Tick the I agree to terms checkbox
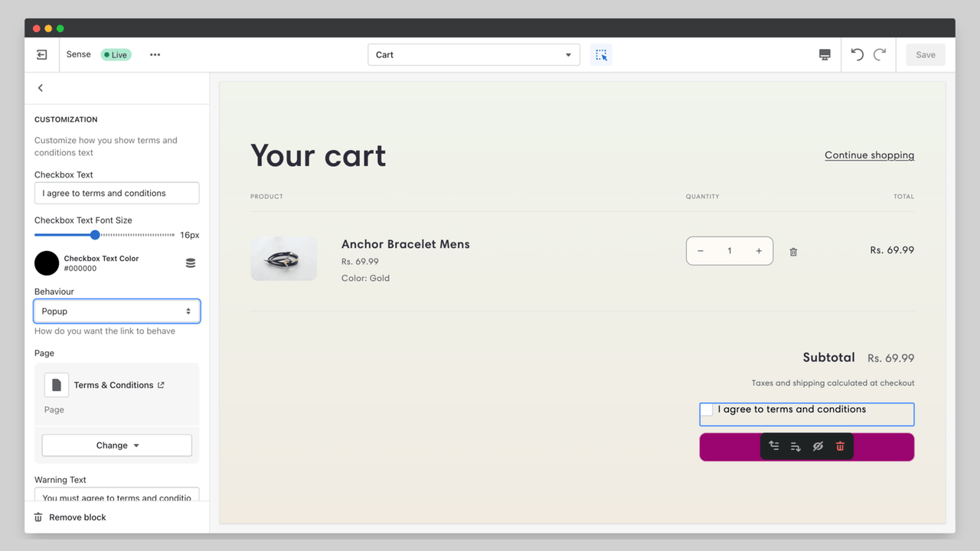Screen dimensions: 980x551 pyautogui.click(x=707, y=410)
